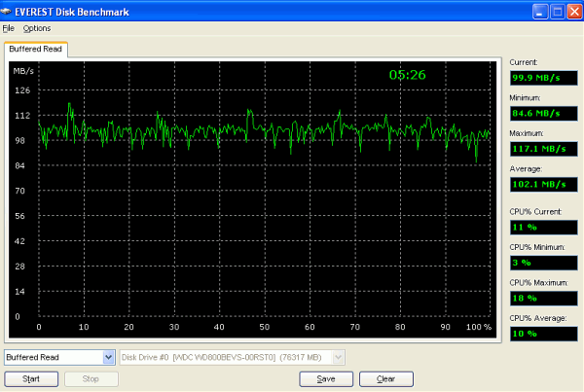Click the Start button
Viewport: 584px width, 392px height.
pos(31,379)
